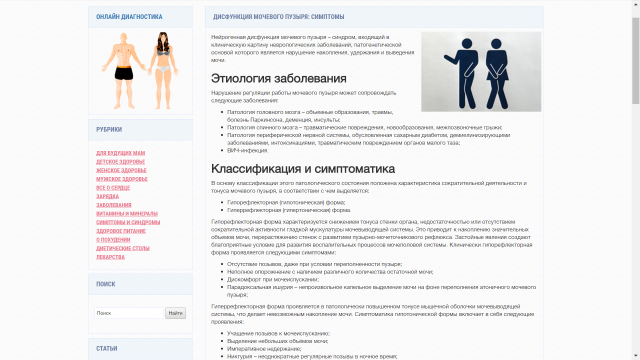Open the 'Зарядка' category link
This screenshot has width=640, height=360.
(x=107, y=196)
